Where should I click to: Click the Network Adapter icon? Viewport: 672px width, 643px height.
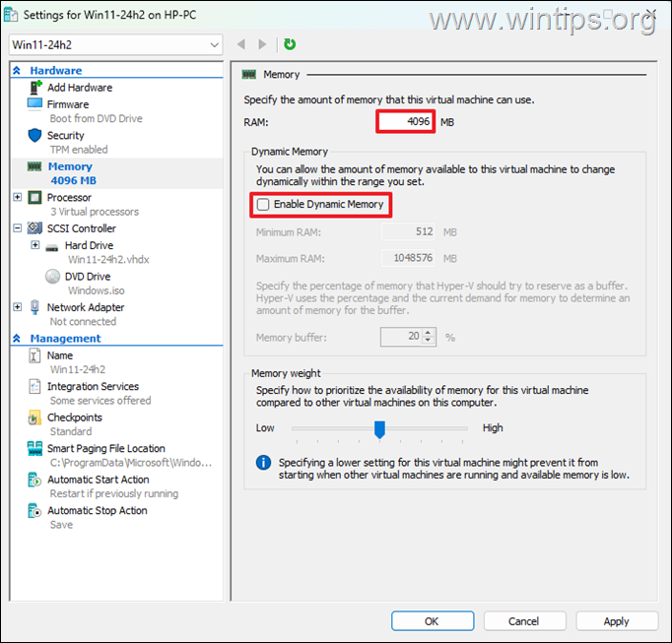point(34,307)
